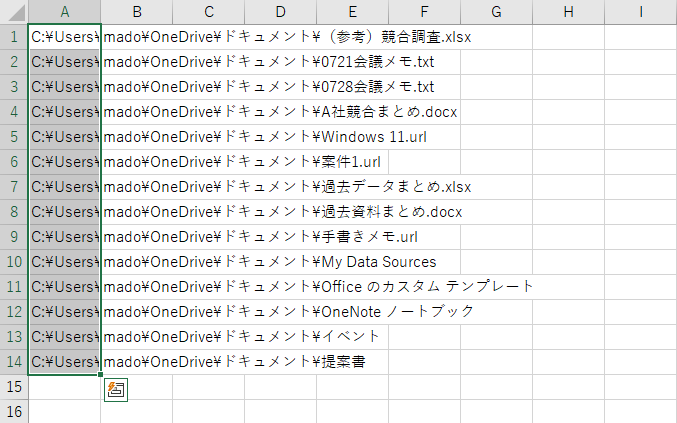Select row 7 header
The width and height of the screenshot is (677, 423).
14,187
